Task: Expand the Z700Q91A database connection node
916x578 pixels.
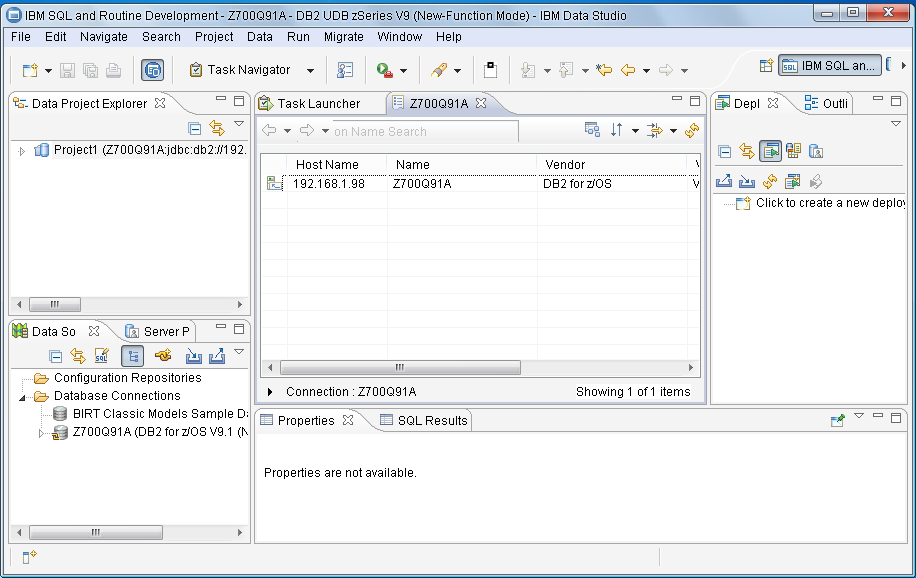Action: click(x=41, y=433)
